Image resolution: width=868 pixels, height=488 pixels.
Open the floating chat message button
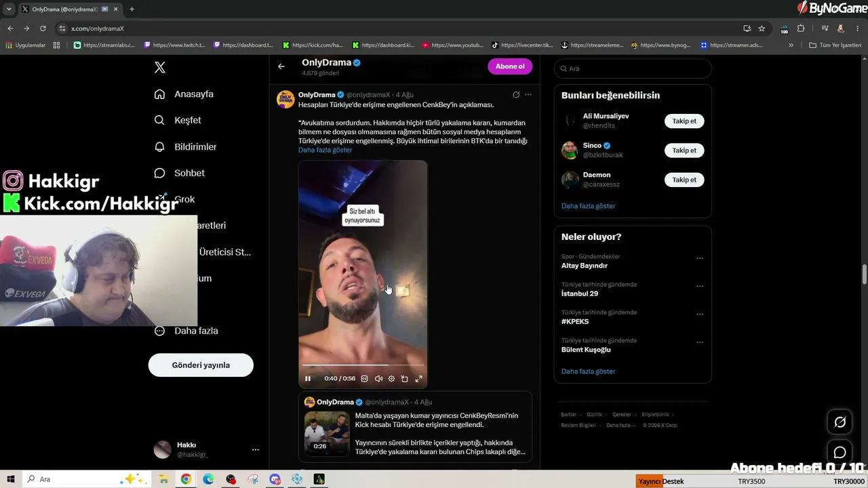840,452
